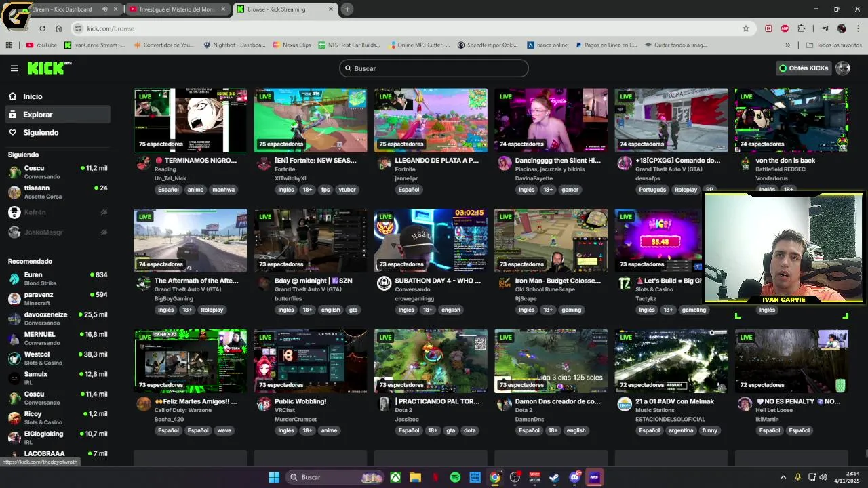Open the taskbar clock and date
The image size is (868, 488).
pos(848,477)
